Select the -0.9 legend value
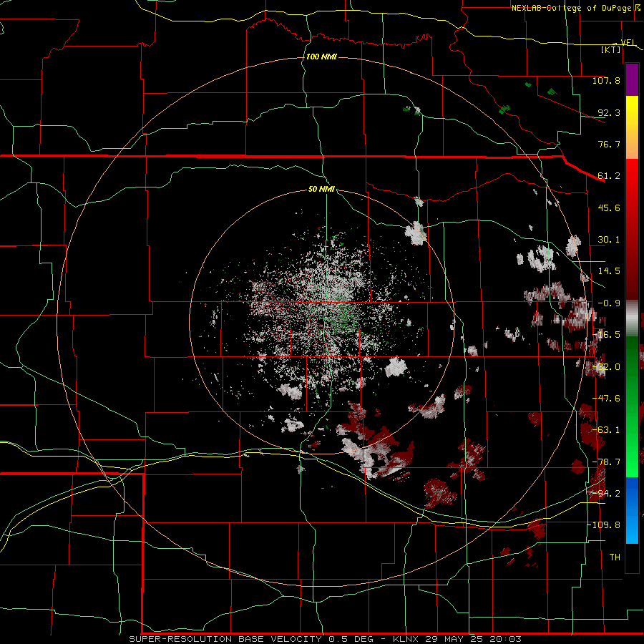Viewport: 644px width, 644px height. click(x=609, y=303)
